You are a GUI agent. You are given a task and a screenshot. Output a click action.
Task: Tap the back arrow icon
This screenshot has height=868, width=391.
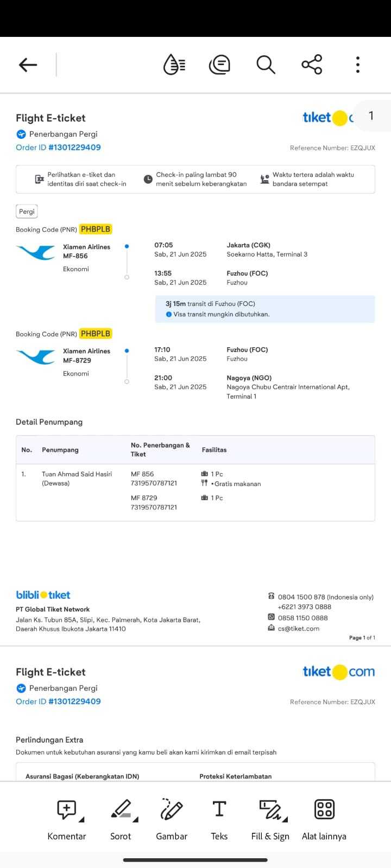click(x=28, y=65)
